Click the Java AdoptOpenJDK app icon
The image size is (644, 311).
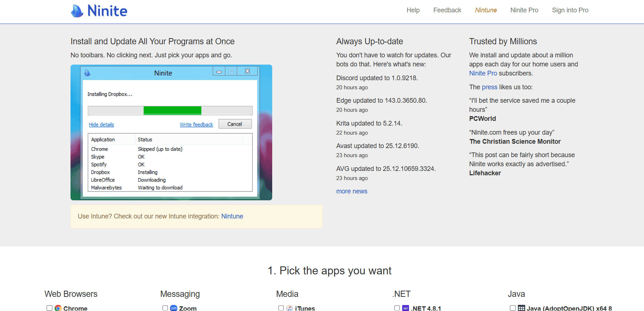pos(522,308)
